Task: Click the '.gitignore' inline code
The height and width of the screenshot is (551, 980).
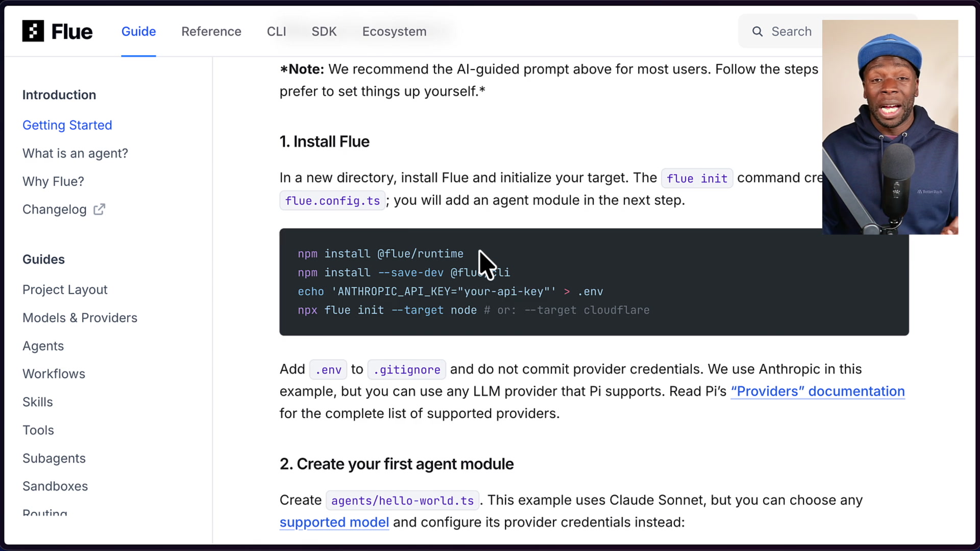Action: [407, 369]
